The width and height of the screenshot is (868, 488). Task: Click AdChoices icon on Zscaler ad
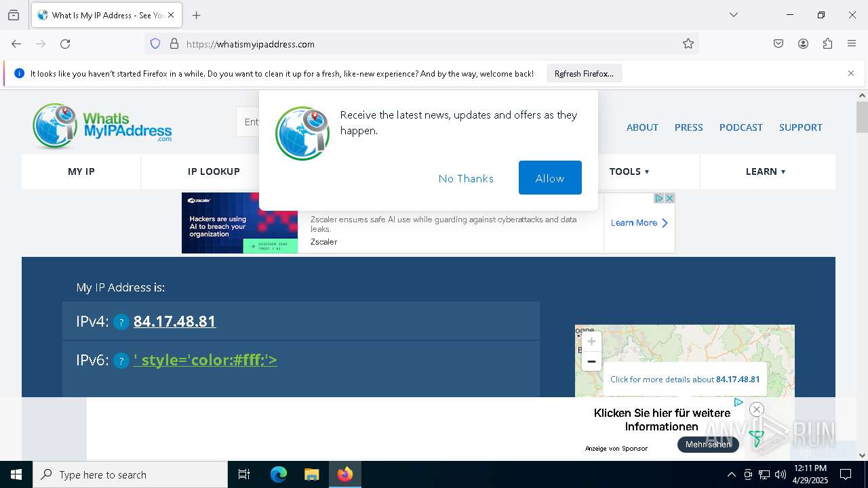click(x=658, y=198)
